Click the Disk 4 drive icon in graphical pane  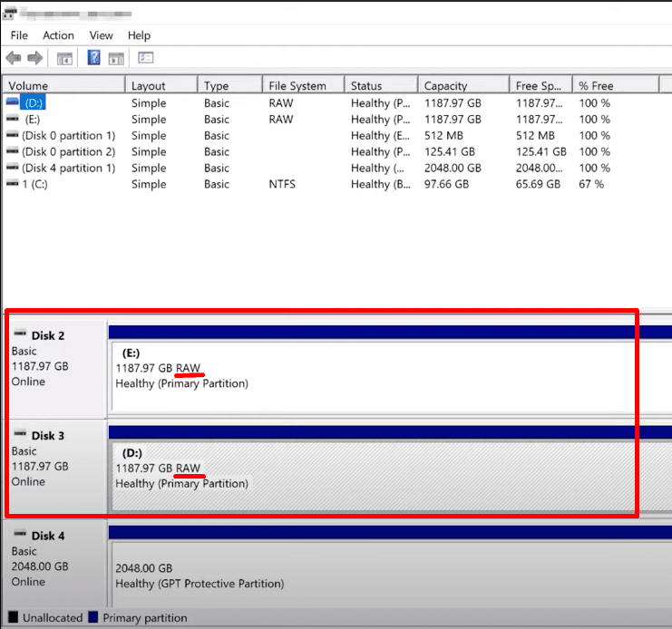coord(20,534)
